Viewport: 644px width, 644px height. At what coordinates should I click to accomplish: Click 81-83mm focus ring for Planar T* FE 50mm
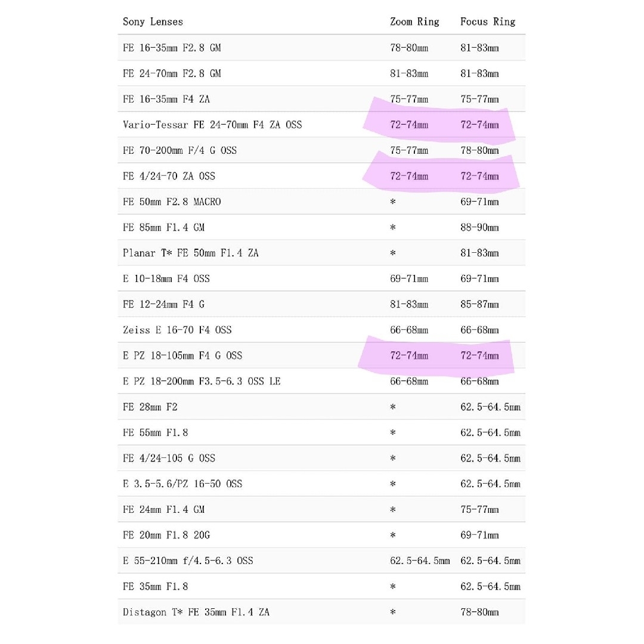[x=479, y=253]
